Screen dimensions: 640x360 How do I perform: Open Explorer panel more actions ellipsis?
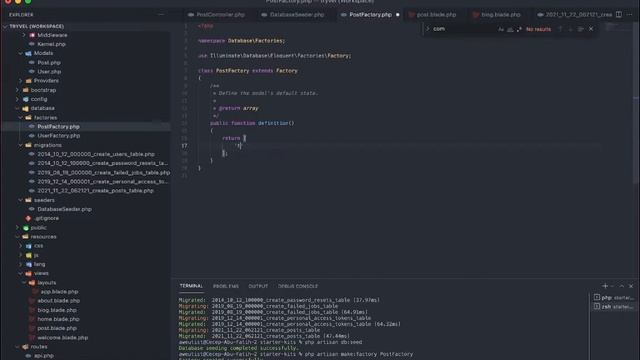click(161, 15)
